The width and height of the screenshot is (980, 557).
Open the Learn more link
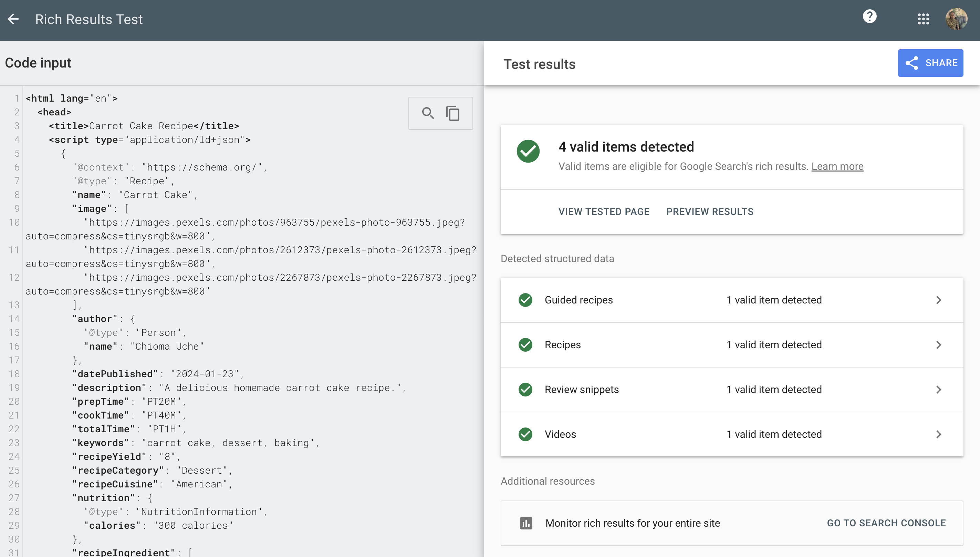tap(837, 166)
